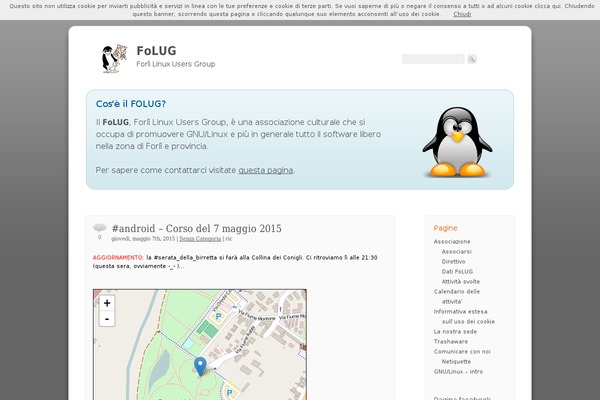Click the 'Cos'è il FOLUG?' heading
600x400 pixels.
pos(130,104)
